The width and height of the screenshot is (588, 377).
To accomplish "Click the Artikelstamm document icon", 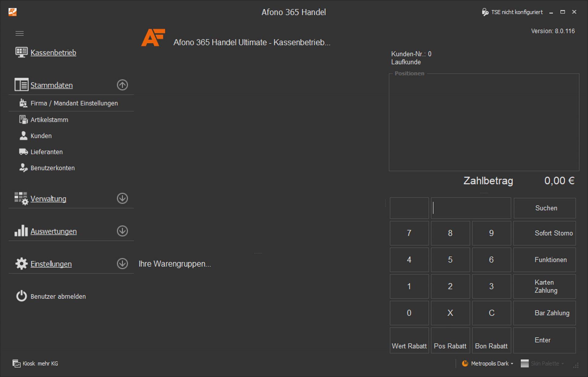I will click(x=23, y=120).
